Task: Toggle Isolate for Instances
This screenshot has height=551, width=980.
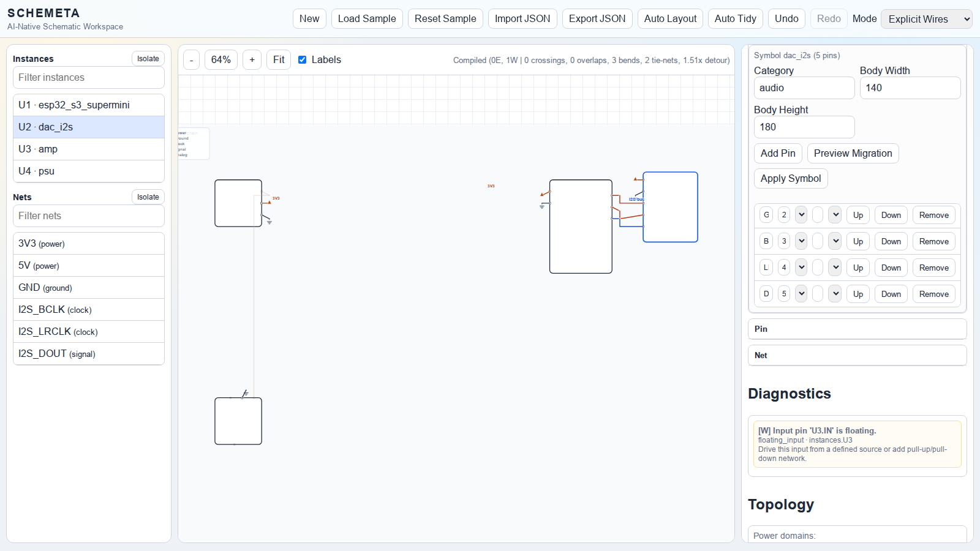Action: click(148, 59)
